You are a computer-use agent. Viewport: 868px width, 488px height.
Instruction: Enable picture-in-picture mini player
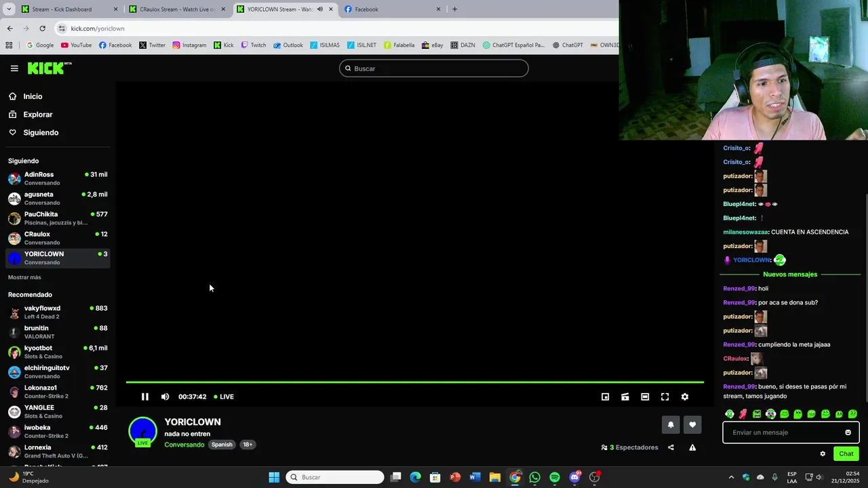[606, 396]
